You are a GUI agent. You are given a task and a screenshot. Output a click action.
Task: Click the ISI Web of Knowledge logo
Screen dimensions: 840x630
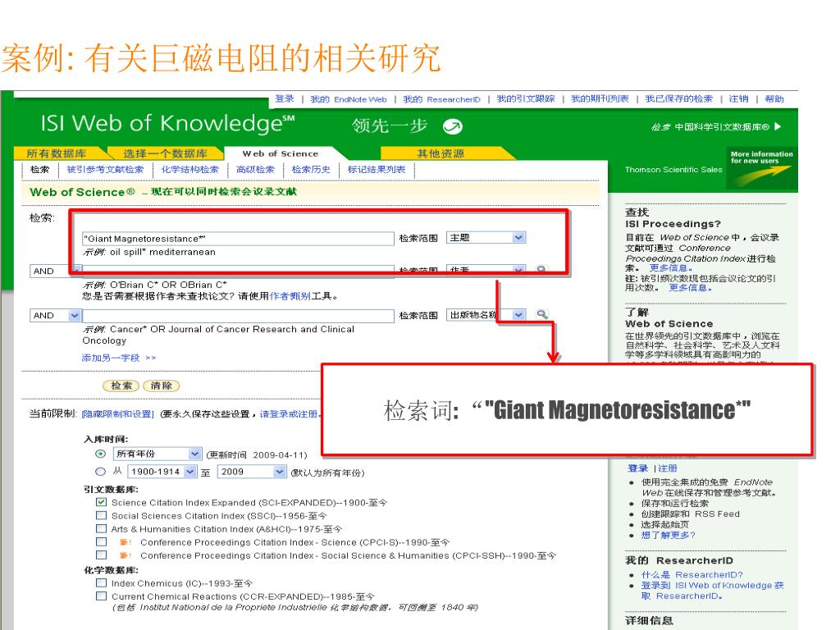click(167, 123)
